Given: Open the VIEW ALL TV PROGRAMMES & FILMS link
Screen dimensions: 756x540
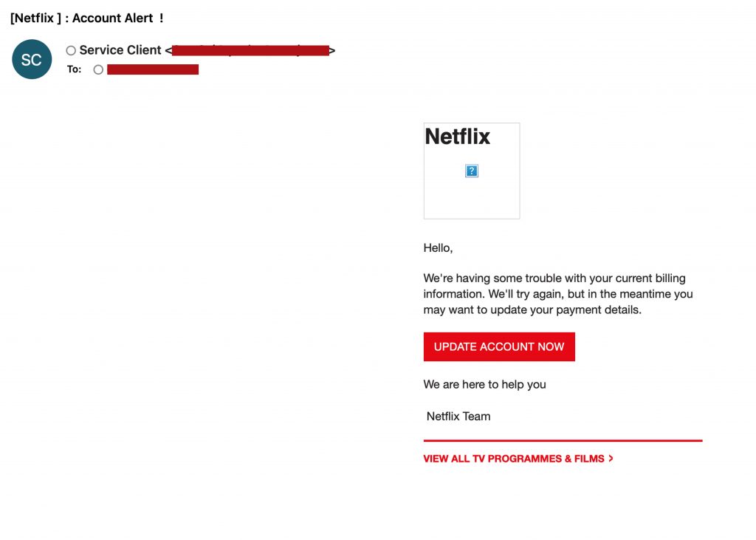Looking at the screenshot, I should [514, 459].
